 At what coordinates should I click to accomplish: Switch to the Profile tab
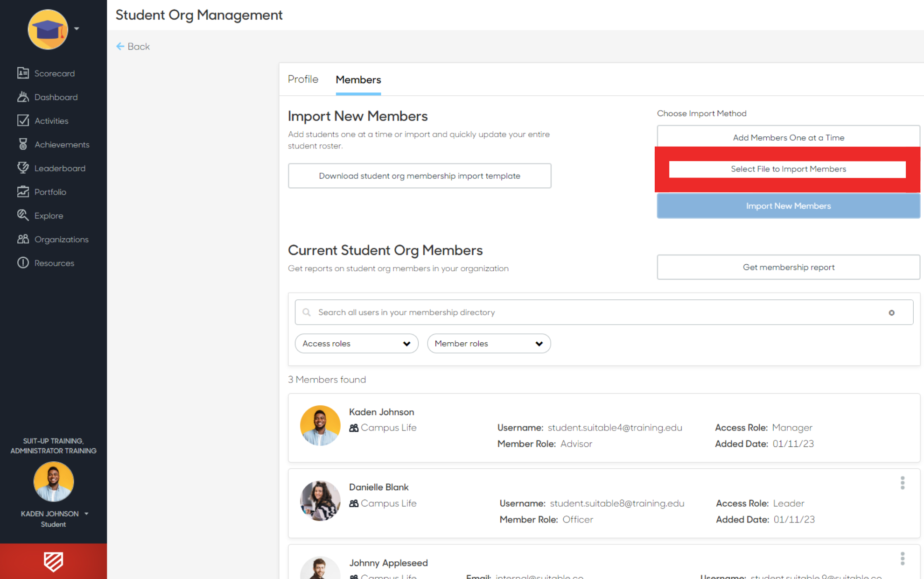tap(303, 79)
